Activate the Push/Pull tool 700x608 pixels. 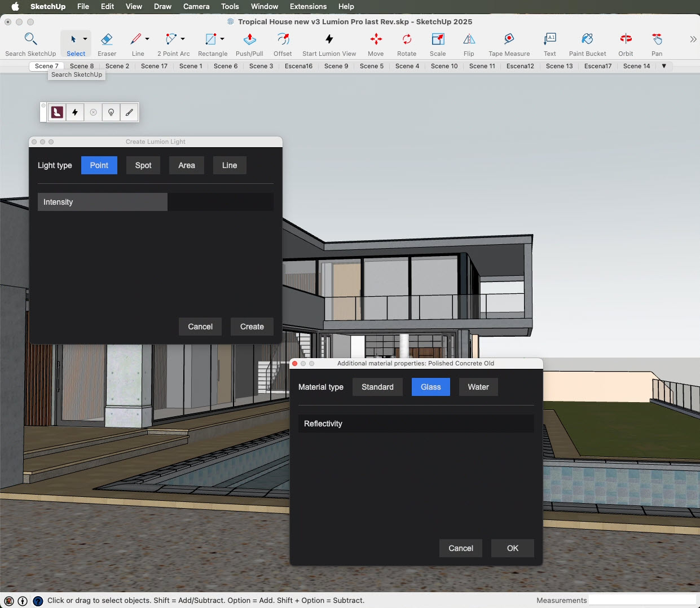point(249,41)
